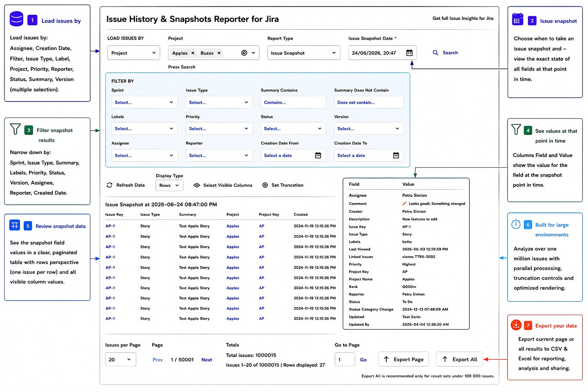The height and width of the screenshot is (392, 588).
Task: Click the up-arrow icon on Export Page
Action: tap(386, 359)
